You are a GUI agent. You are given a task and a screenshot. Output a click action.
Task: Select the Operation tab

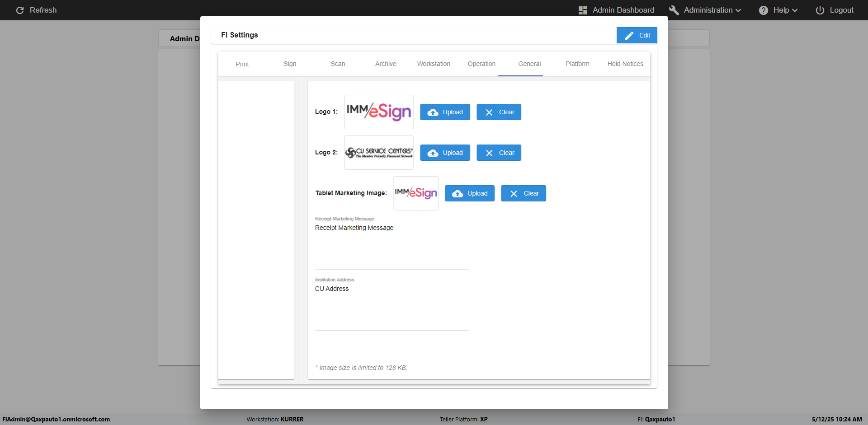point(482,64)
